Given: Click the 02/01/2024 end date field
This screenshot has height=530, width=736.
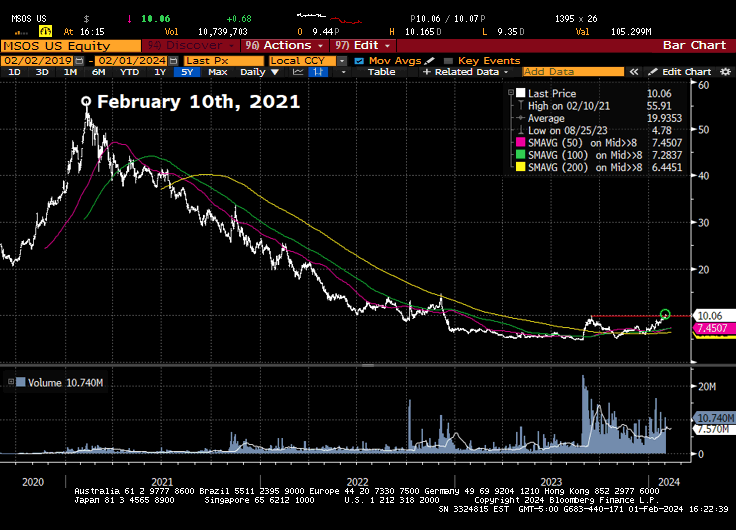Looking at the screenshot, I should tap(132, 61).
